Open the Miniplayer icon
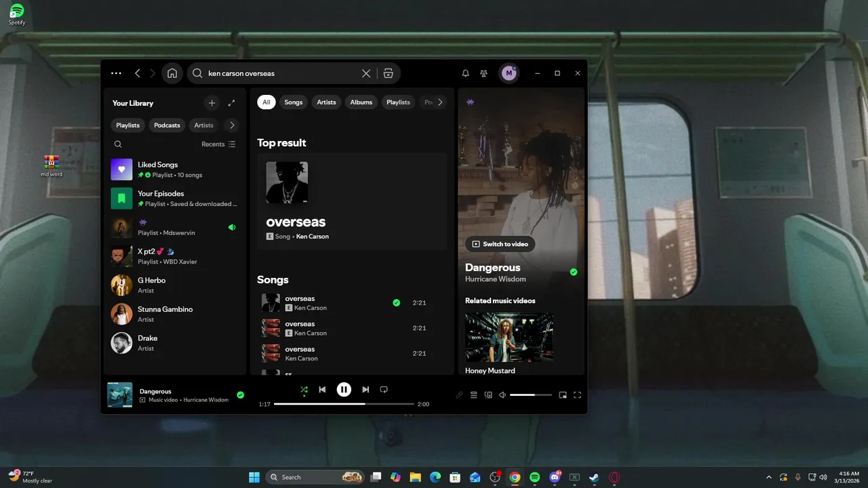 563,395
